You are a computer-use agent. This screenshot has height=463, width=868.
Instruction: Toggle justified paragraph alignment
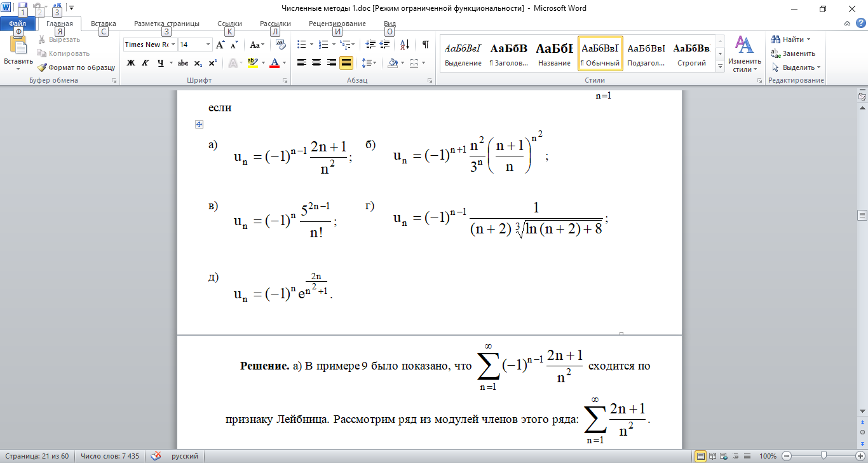(x=346, y=63)
